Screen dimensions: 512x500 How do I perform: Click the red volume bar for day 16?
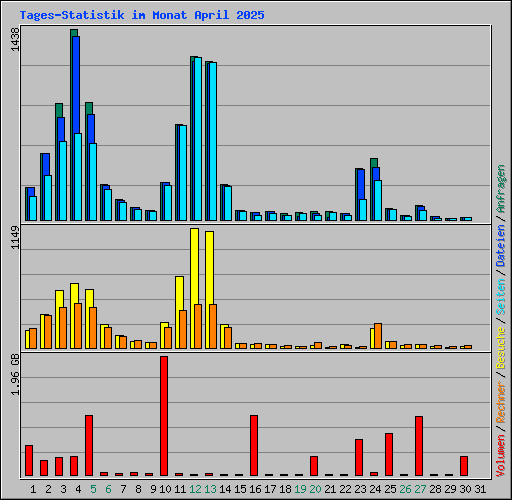pyautogui.click(x=254, y=445)
